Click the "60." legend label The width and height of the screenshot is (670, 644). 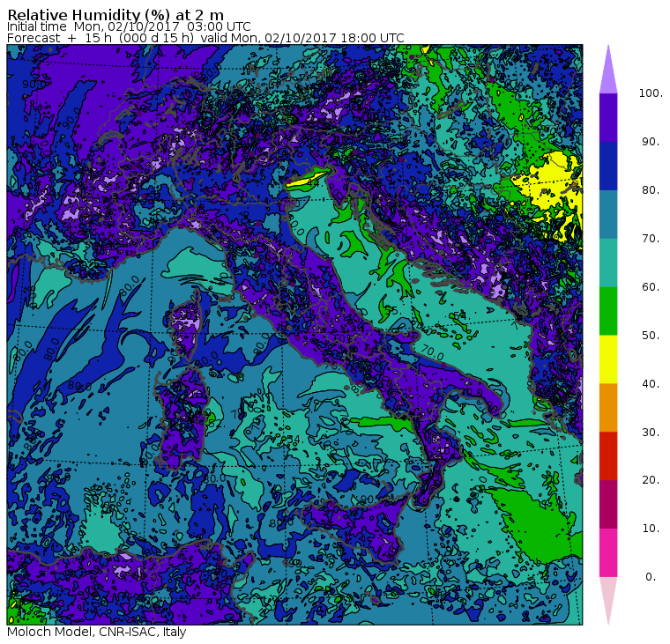click(x=651, y=286)
